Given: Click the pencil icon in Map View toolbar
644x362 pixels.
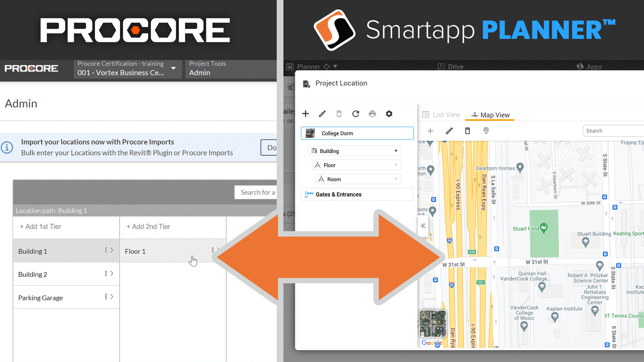Looking at the screenshot, I should (x=449, y=131).
